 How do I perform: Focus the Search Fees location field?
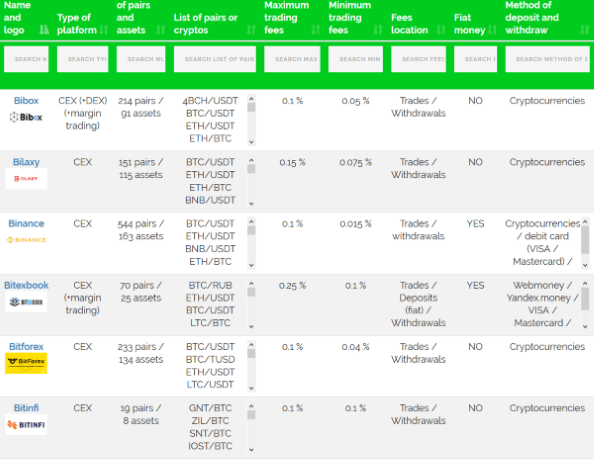(419, 59)
